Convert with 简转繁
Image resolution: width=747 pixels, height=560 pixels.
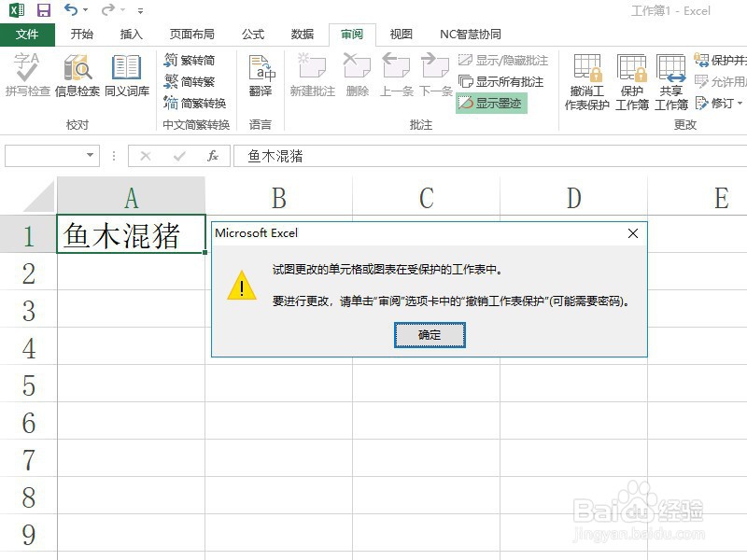click(190, 82)
